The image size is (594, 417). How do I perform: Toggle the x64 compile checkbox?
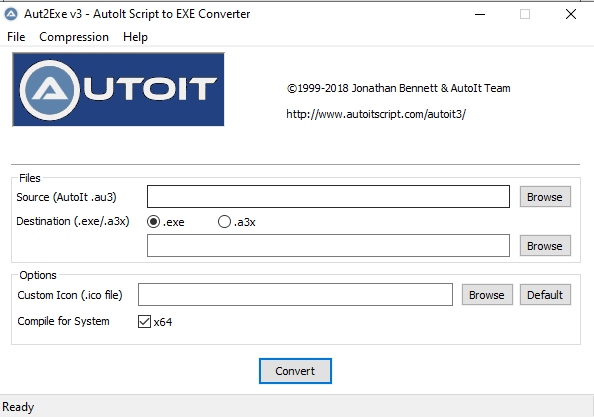pos(144,322)
